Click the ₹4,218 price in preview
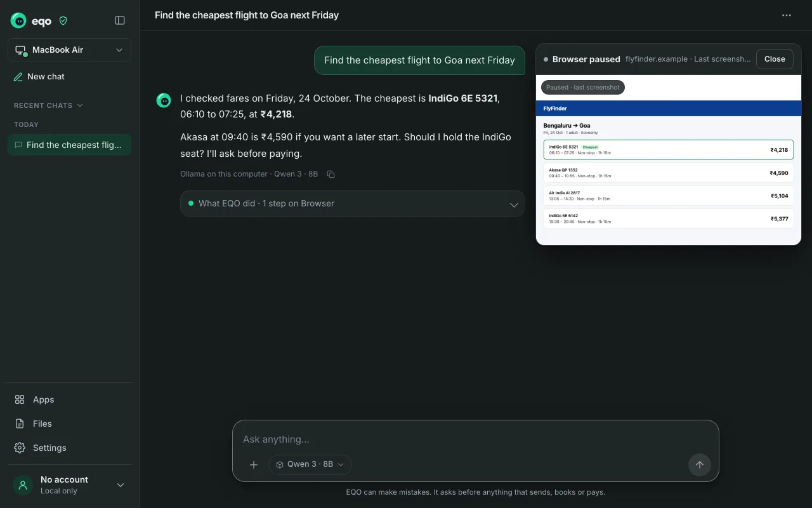Image resolution: width=812 pixels, height=508 pixels. pos(779,150)
